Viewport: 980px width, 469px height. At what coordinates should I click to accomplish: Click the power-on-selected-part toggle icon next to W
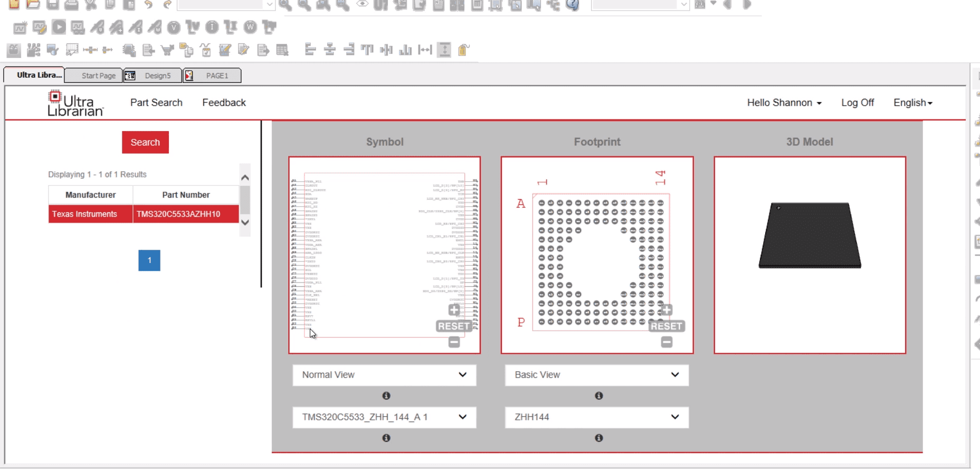click(270, 27)
